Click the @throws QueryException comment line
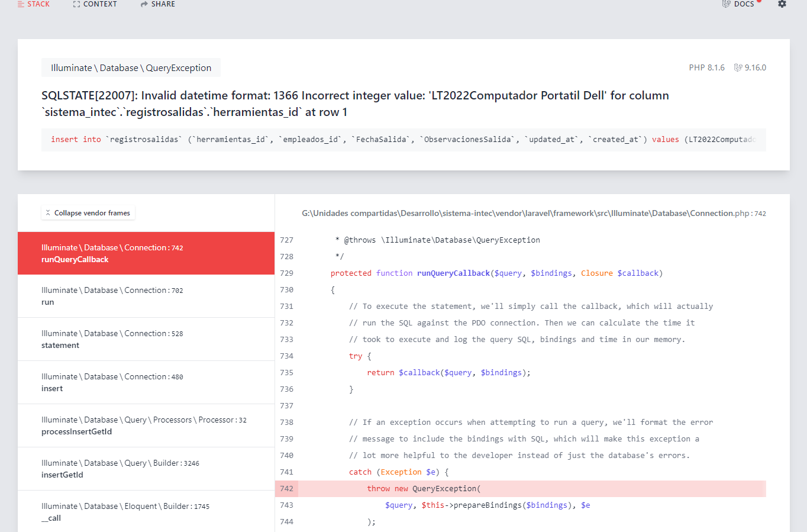 click(437, 240)
